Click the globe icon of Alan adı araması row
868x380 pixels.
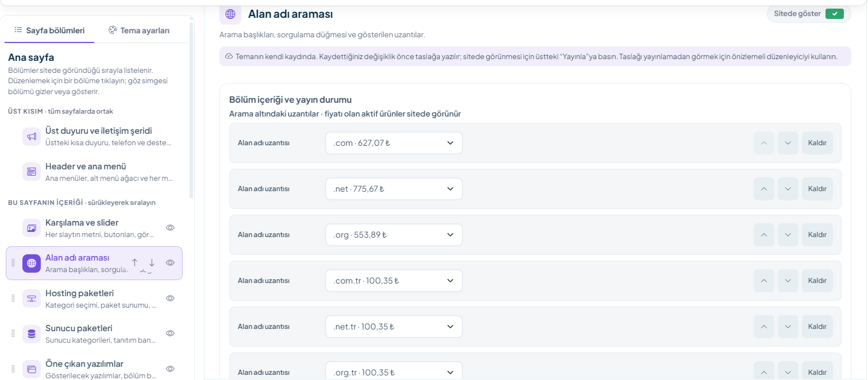pos(32,263)
